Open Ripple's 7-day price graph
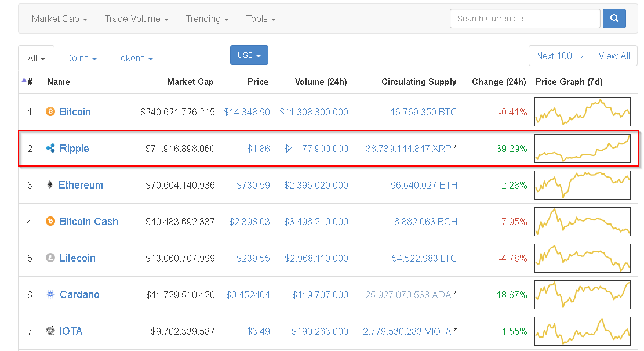The width and height of the screenshot is (644, 351). point(583,149)
